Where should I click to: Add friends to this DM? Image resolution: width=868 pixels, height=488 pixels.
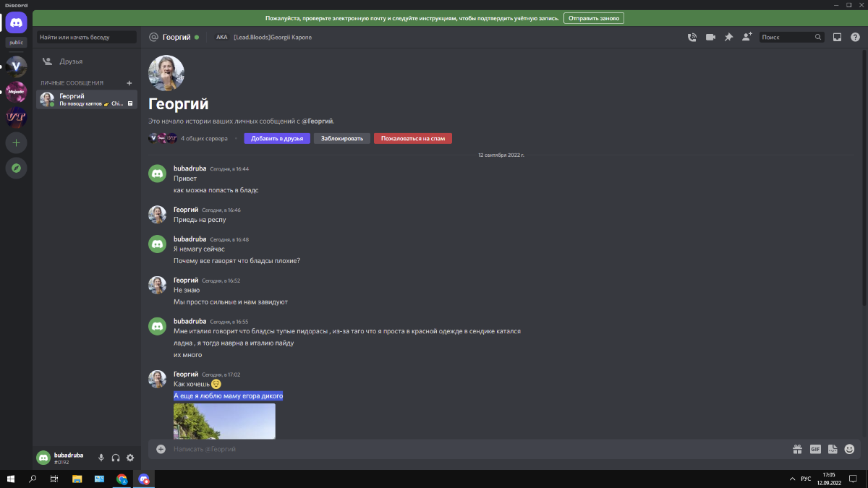tap(746, 37)
